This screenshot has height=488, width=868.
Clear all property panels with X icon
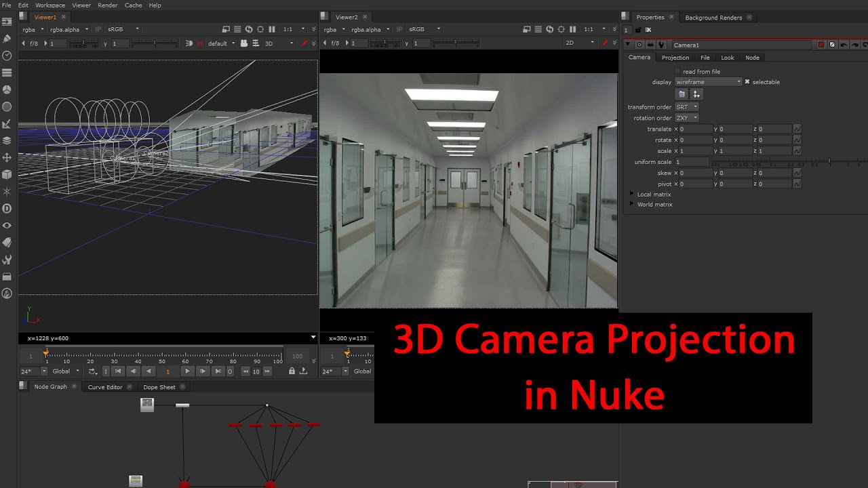[648, 30]
